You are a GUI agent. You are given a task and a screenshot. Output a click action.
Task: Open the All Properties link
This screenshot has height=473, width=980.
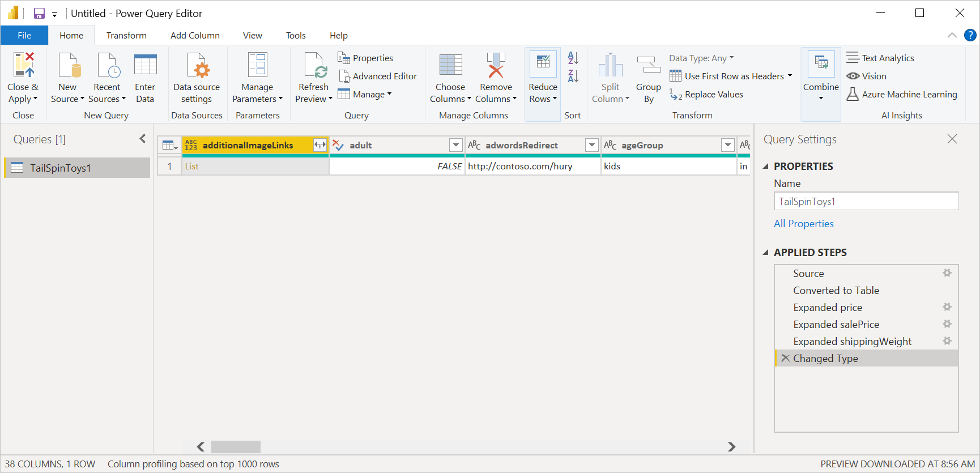(804, 224)
